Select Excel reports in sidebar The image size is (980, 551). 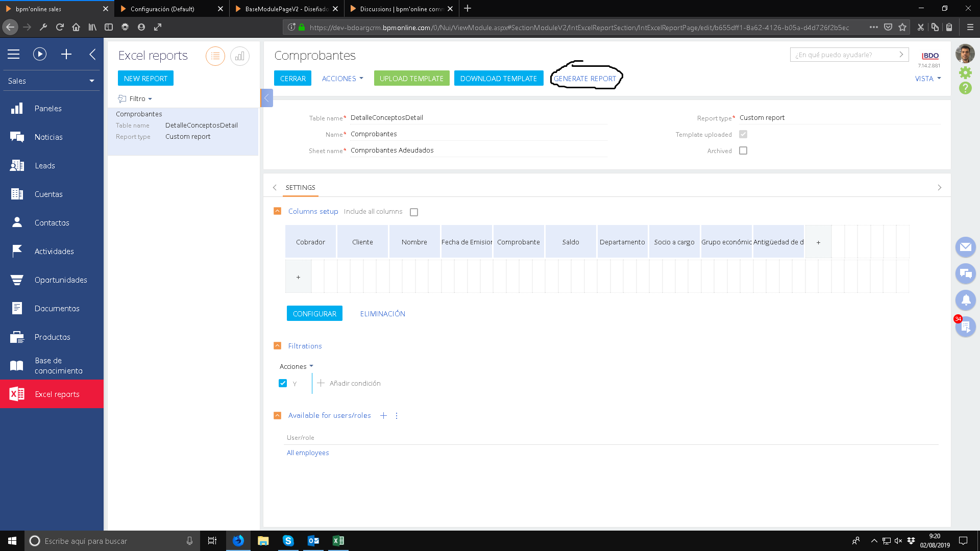[52, 394]
